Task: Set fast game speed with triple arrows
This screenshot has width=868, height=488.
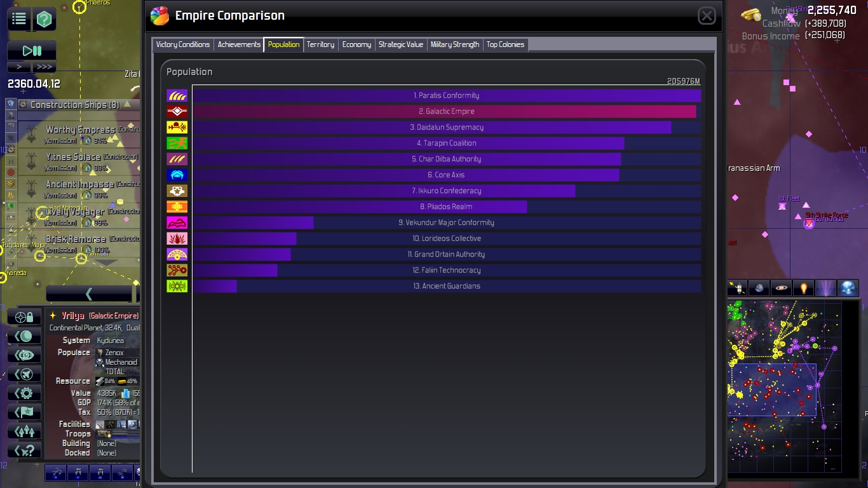Action: click(x=44, y=67)
